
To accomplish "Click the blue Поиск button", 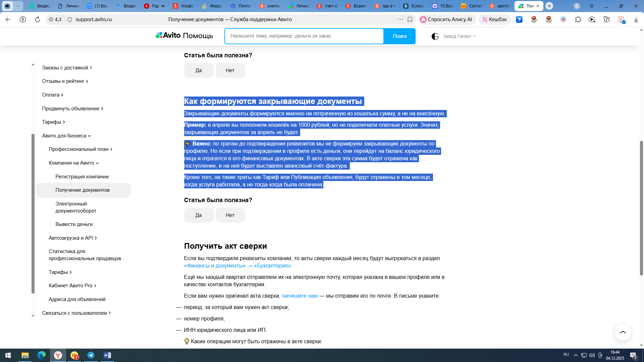I will [399, 36].
